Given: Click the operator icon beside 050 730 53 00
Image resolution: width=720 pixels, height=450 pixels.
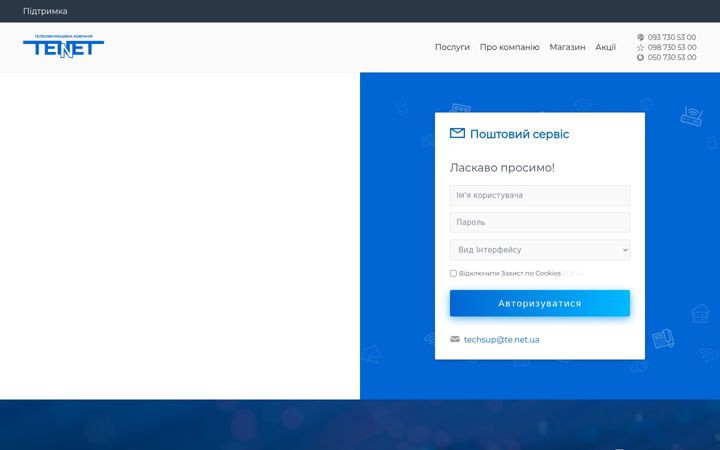Looking at the screenshot, I should click(641, 57).
